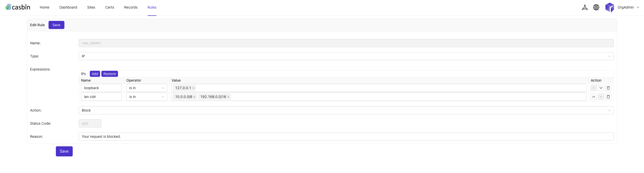Click the Casbin logo
This screenshot has width=644, height=173.
pyautogui.click(x=18, y=7)
